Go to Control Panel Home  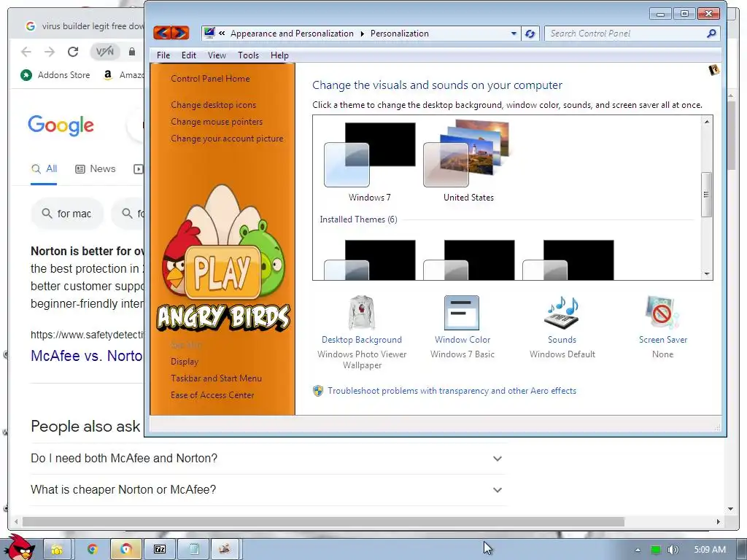(x=210, y=79)
